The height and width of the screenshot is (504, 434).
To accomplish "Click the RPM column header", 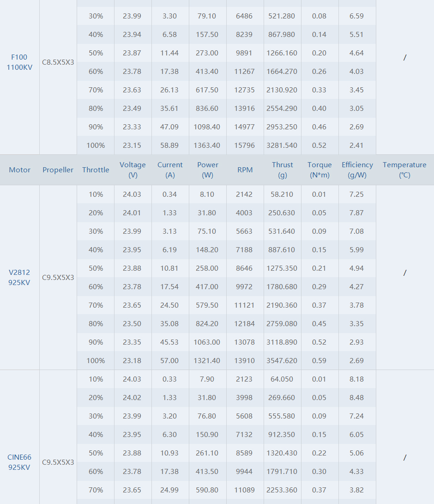I will click(245, 170).
